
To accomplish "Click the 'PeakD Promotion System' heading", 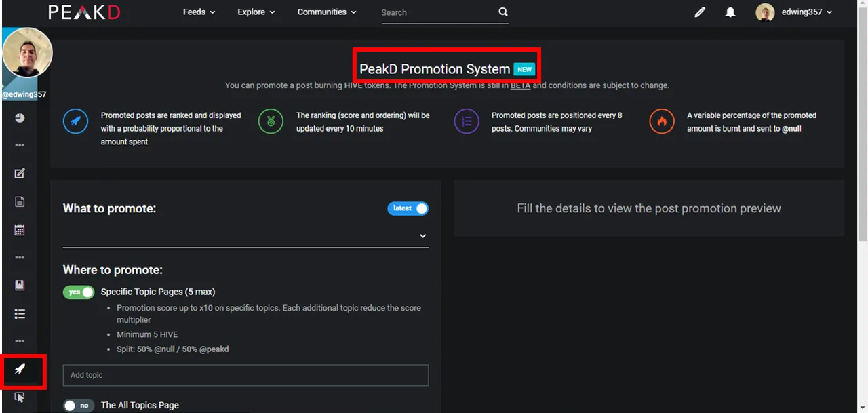I will coord(435,69).
